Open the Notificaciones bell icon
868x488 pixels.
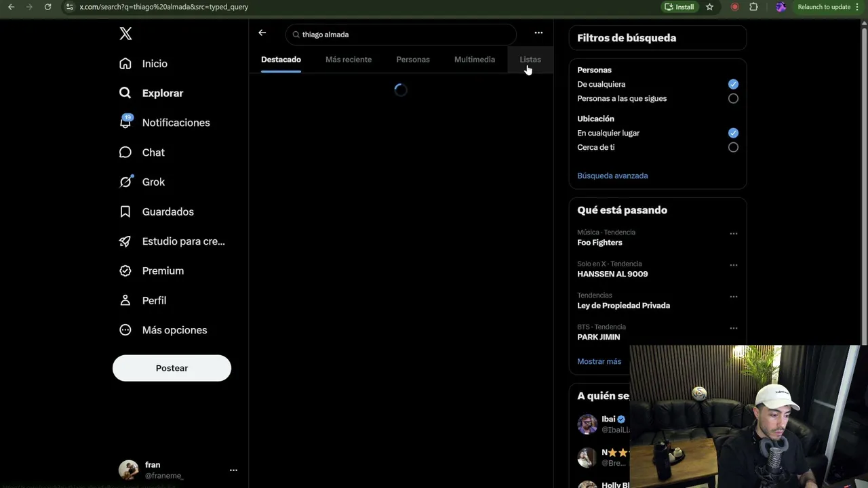coord(125,123)
